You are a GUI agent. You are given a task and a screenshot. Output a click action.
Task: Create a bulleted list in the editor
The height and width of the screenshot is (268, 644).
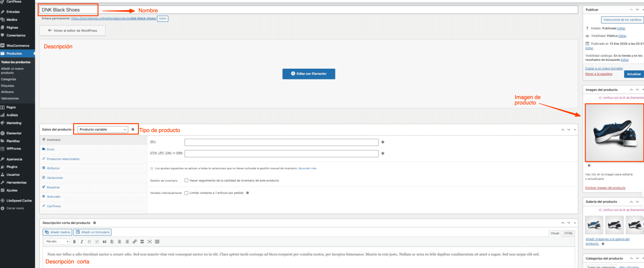pos(89,242)
